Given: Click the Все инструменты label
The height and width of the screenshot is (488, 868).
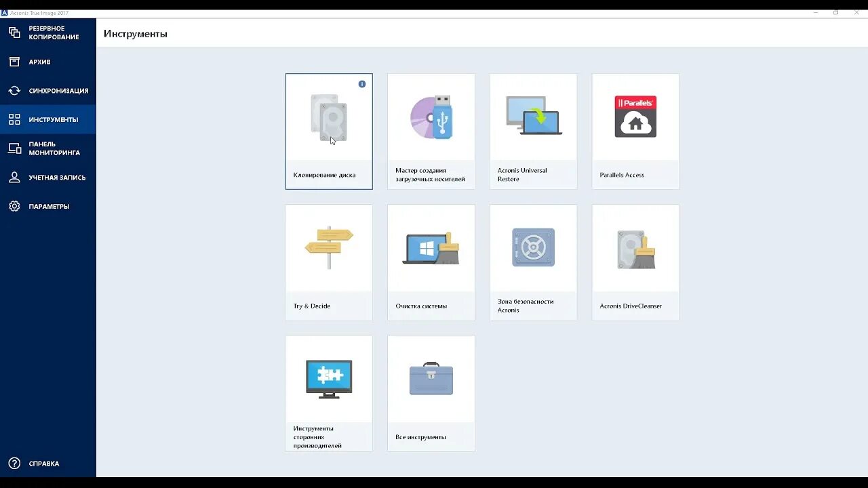Looking at the screenshot, I should [x=420, y=437].
